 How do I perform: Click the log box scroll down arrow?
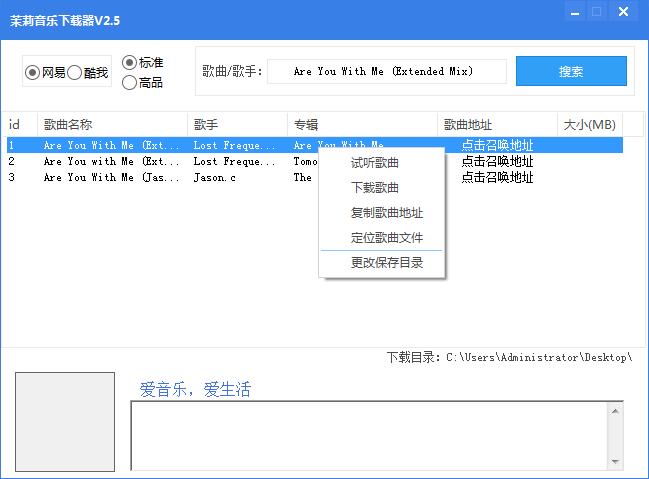click(x=615, y=461)
